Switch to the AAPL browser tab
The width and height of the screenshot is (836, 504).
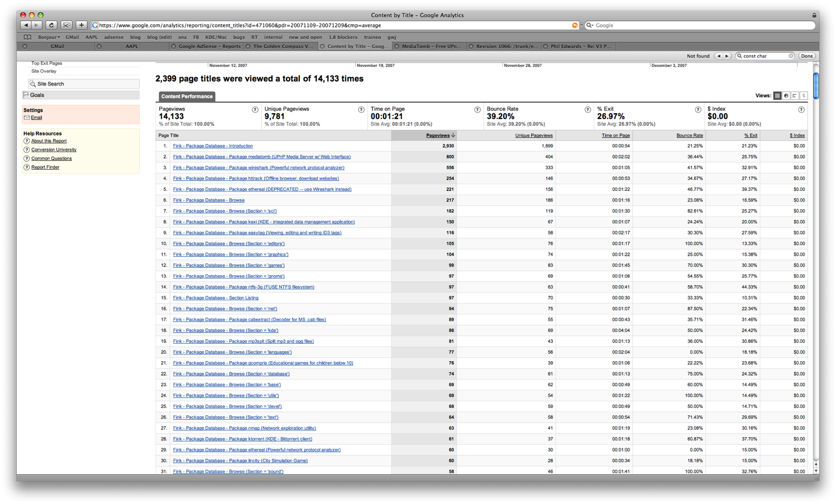(132, 46)
